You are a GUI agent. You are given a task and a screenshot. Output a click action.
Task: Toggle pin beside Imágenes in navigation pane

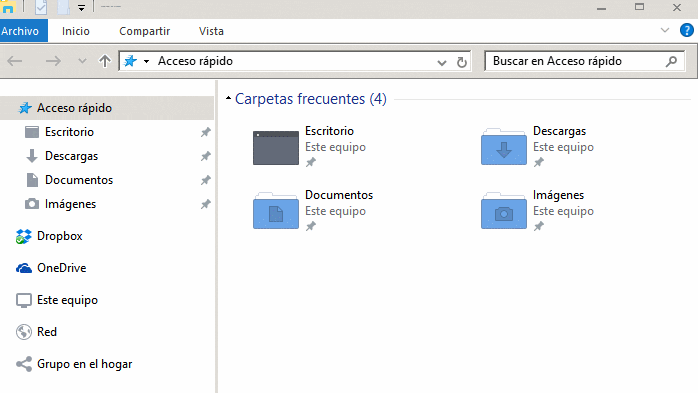(x=205, y=204)
